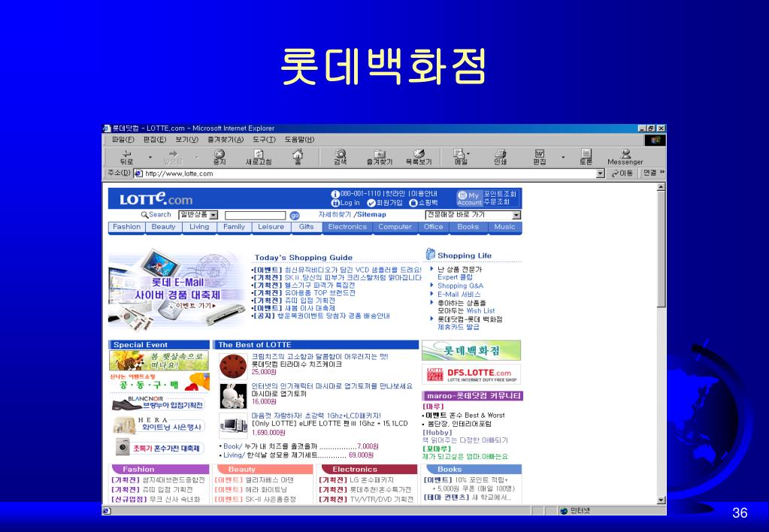Screen dimensions: 769x532
Task: Click the Refresh (새로고침) toolbar icon
Action: point(259,157)
